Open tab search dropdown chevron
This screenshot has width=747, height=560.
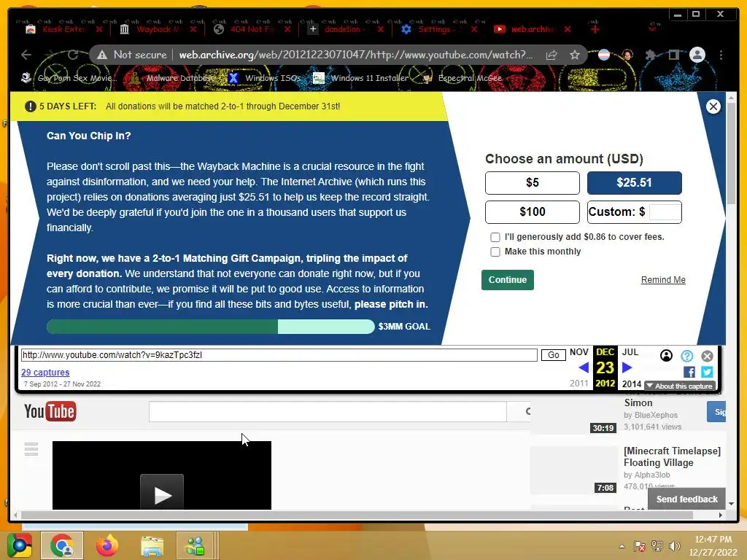(x=652, y=29)
